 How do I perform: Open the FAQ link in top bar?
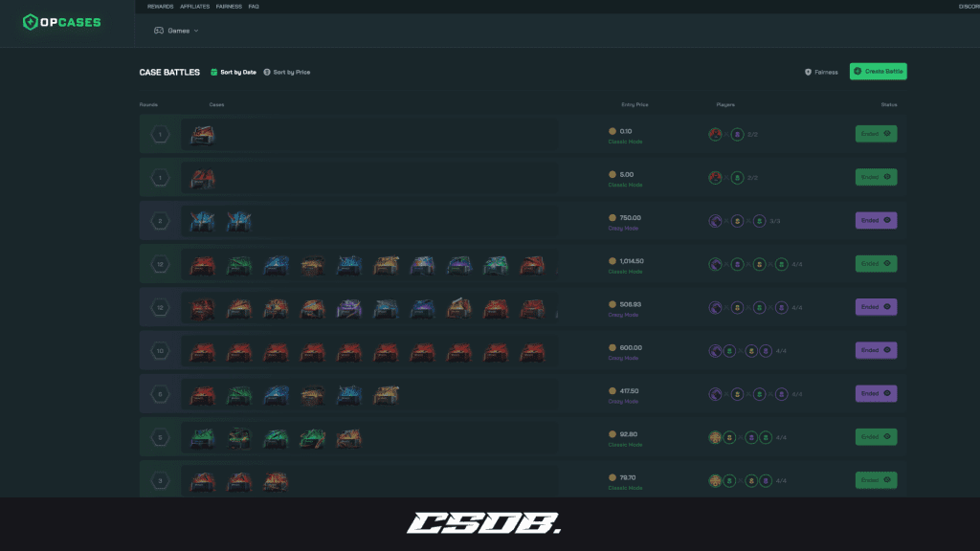(254, 7)
